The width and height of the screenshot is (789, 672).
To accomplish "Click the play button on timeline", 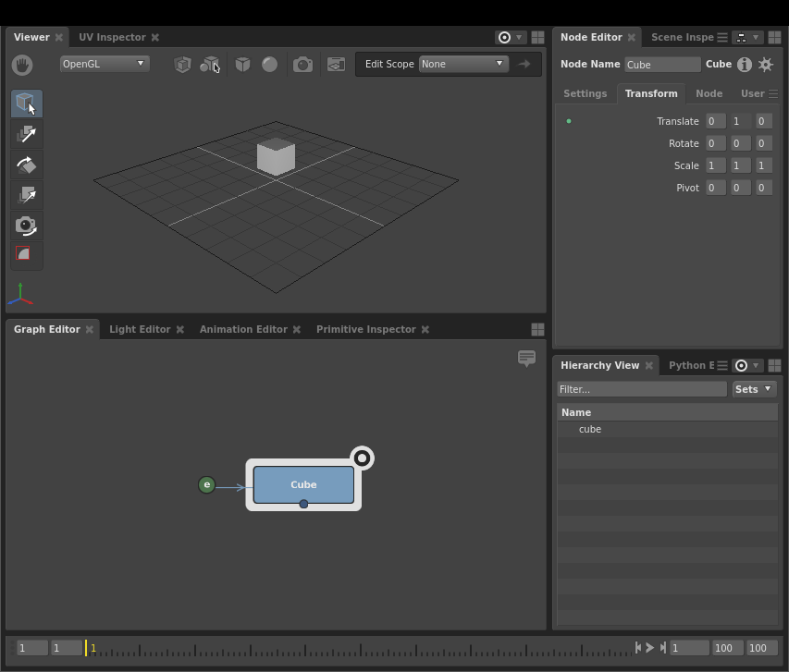I will [x=649, y=647].
